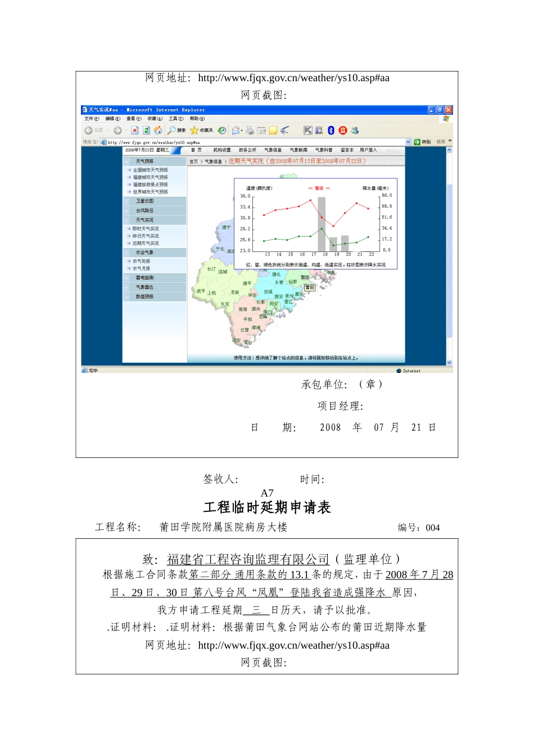Click the 气象信息 navigation tab

click(x=273, y=150)
